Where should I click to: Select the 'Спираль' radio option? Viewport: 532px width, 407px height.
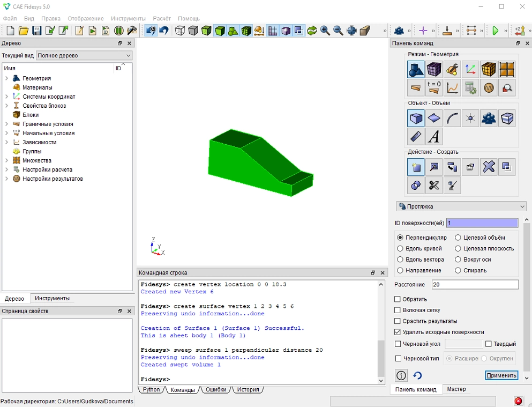coord(458,270)
